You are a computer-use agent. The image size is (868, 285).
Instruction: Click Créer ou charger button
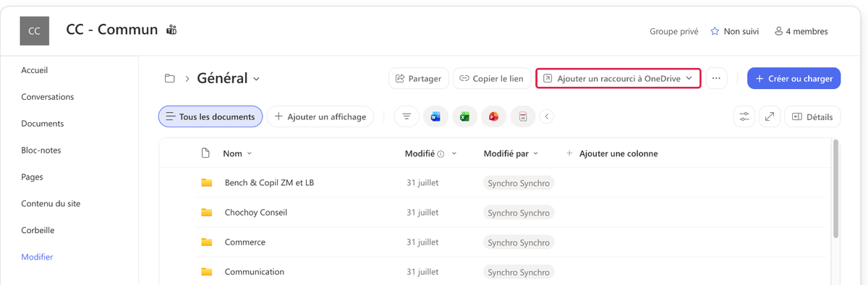click(x=794, y=78)
